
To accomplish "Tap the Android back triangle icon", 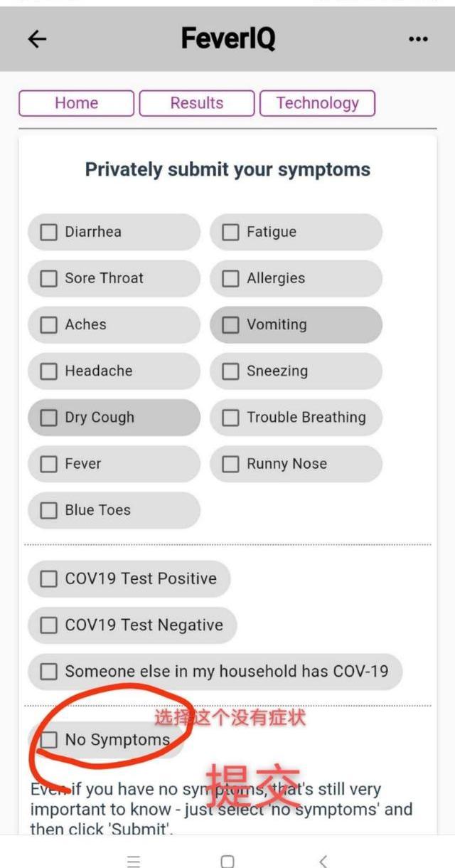I will point(323,862).
